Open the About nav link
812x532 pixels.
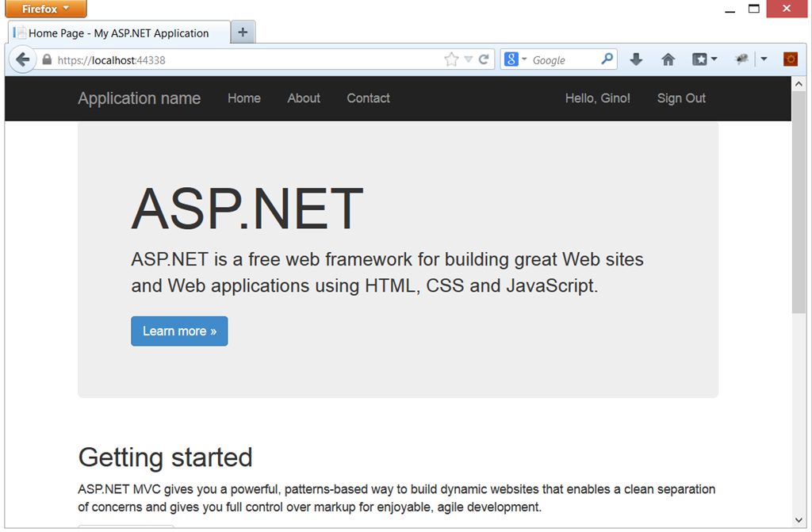point(304,98)
